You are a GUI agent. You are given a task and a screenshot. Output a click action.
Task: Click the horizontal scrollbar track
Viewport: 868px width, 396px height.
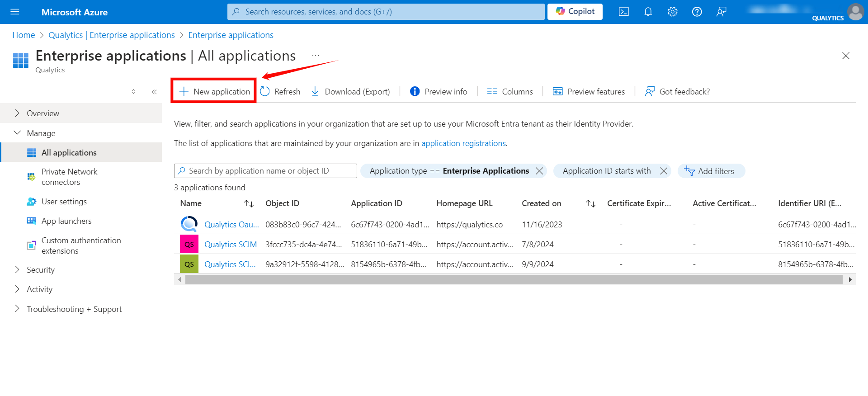click(x=514, y=279)
